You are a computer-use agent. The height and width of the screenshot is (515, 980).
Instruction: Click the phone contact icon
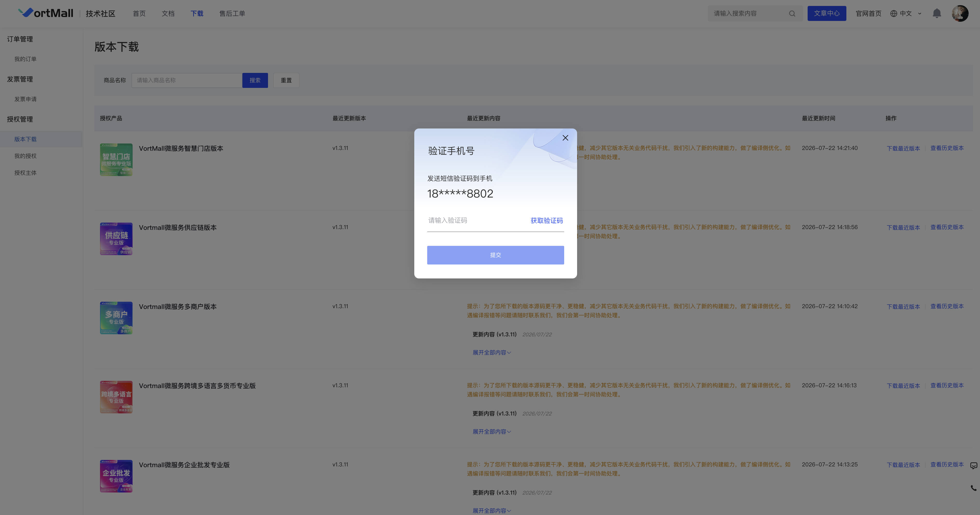(974, 488)
